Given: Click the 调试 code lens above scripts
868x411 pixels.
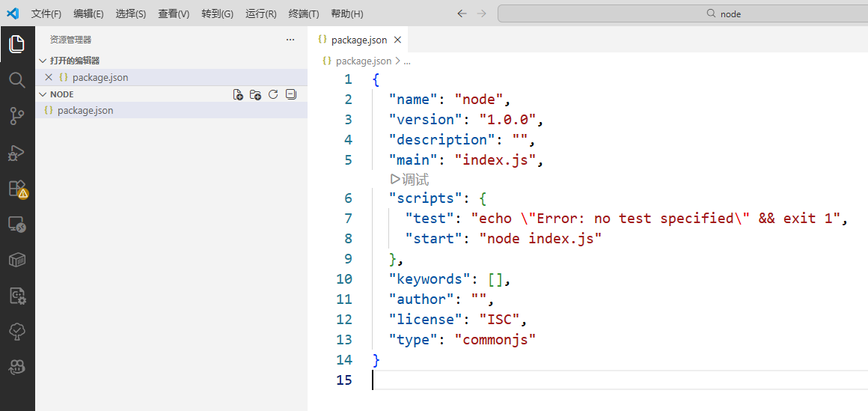Looking at the screenshot, I should point(409,180).
